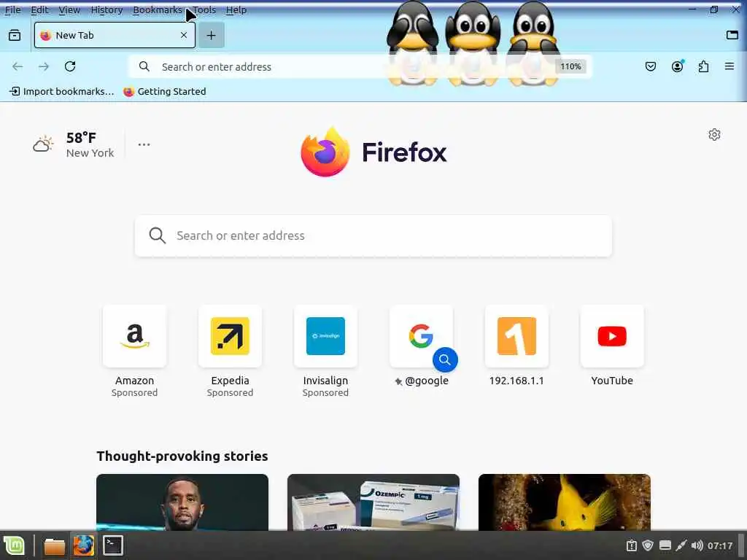Close the New Tab tab
This screenshot has height=560, width=747.
coord(184,35)
